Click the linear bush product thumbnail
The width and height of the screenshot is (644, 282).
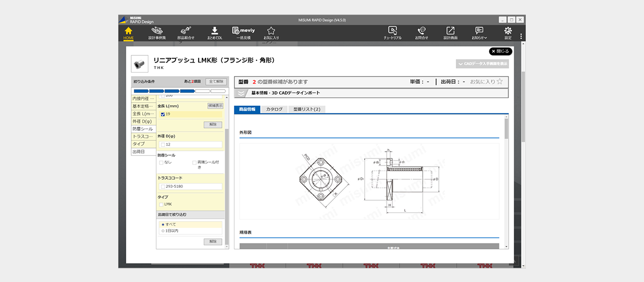click(x=139, y=64)
